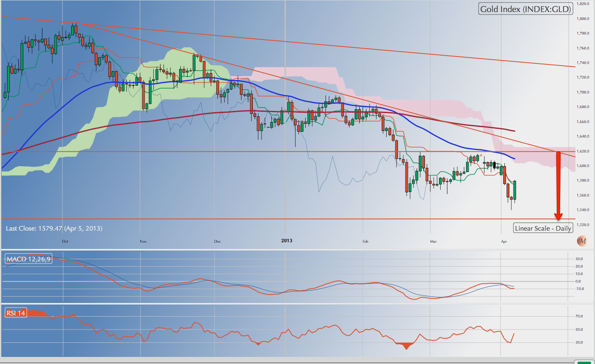Click the RSI 30.0 scale value

pos(579,342)
